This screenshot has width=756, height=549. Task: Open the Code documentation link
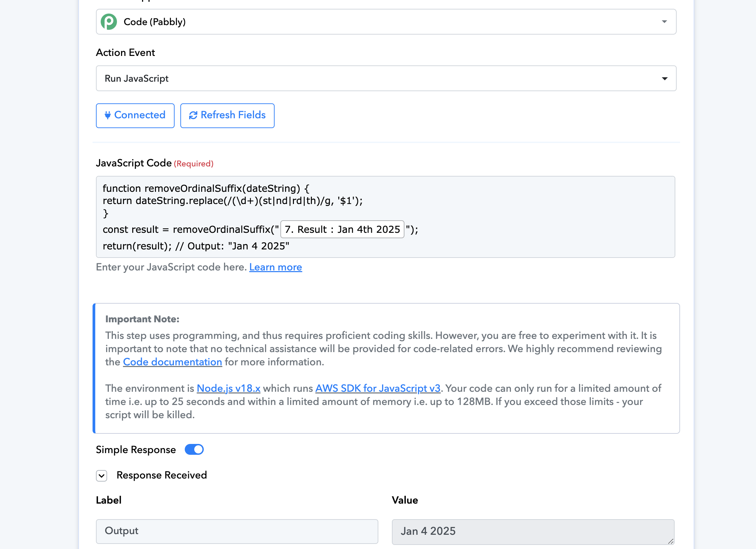[x=173, y=362]
